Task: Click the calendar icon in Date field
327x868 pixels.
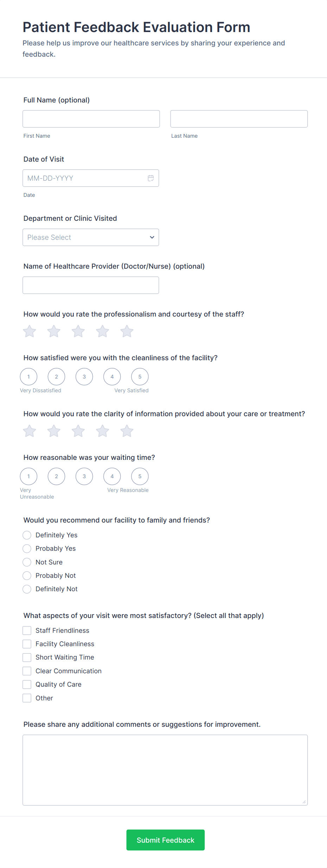Action: tap(150, 178)
